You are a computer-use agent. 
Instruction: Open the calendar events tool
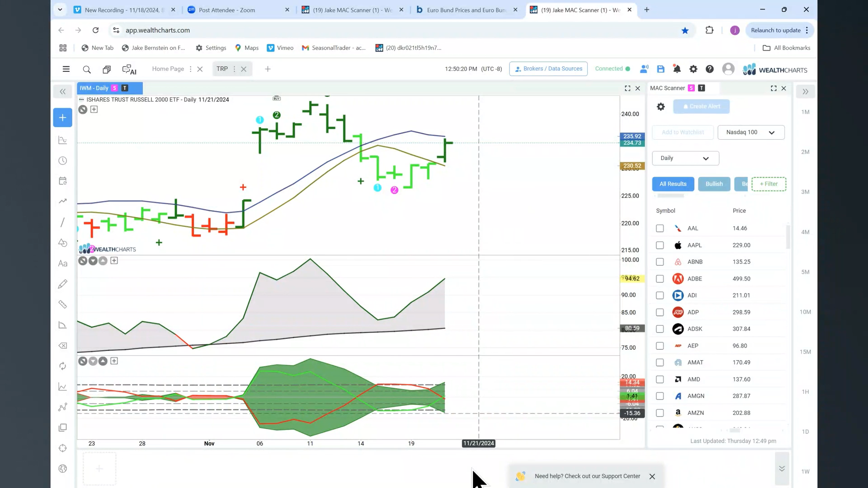(63, 181)
